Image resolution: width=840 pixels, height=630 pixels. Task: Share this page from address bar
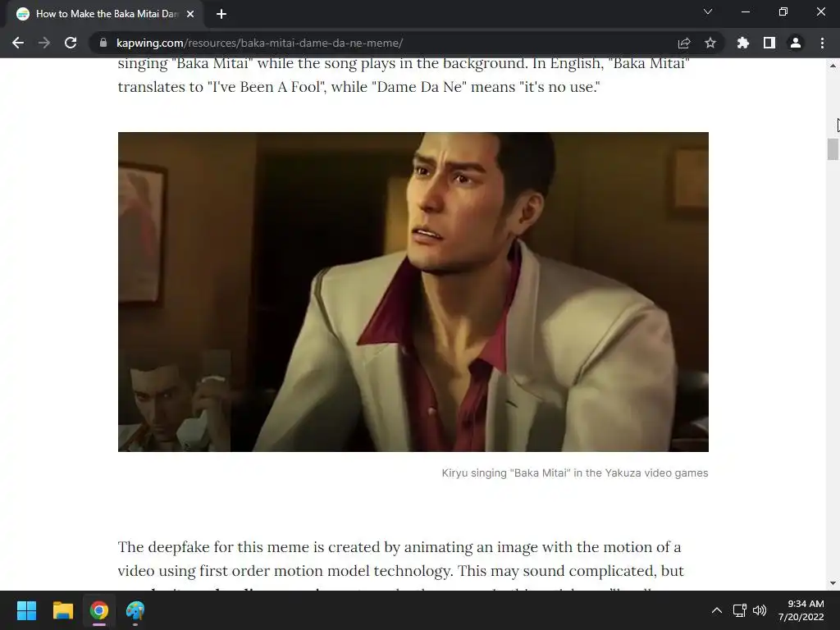(x=684, y=43)
